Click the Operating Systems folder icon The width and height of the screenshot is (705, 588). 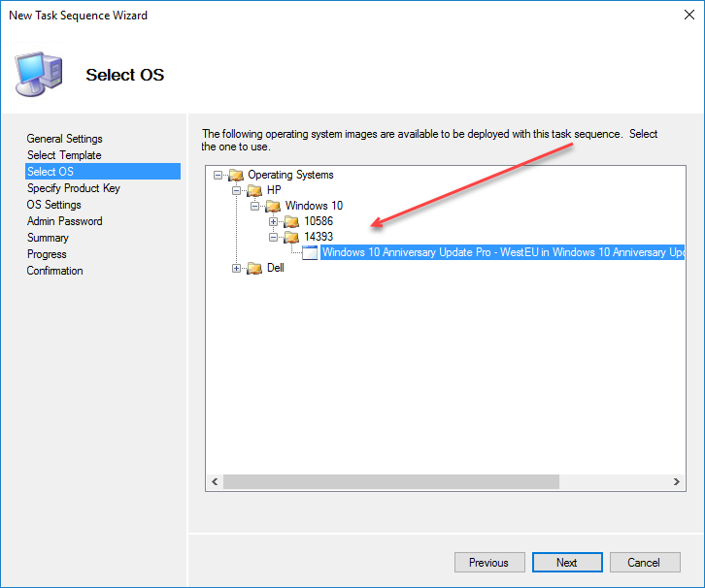[x=236, y=176]
